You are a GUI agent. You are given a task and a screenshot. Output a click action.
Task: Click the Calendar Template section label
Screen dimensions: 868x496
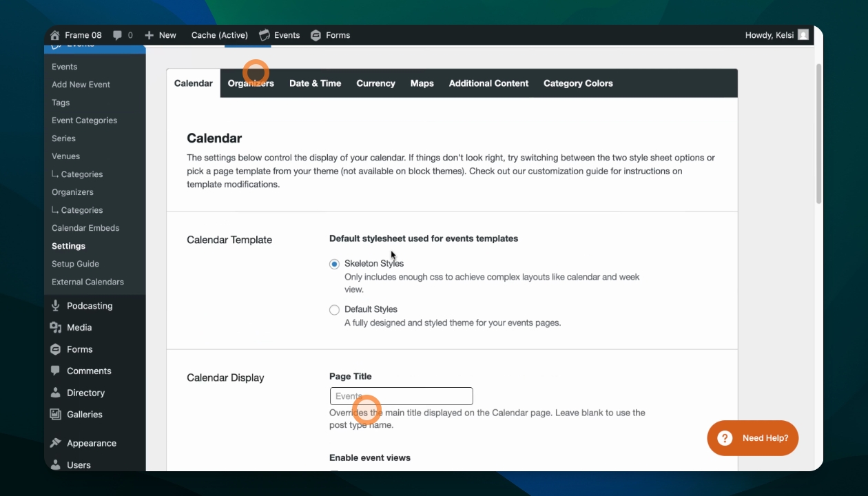[229, 240]
